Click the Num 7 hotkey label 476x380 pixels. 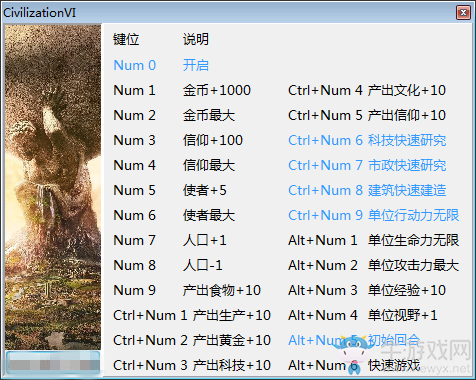(x=134, y=240)
